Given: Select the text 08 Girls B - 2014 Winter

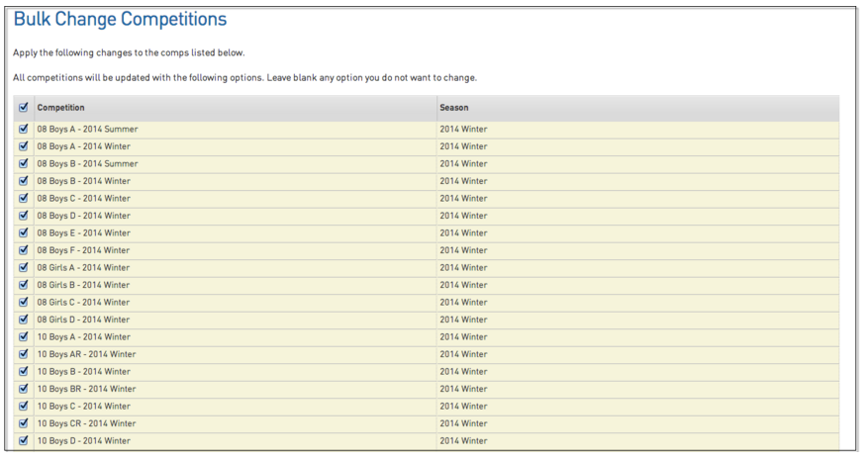Looking at the screenshot, I should [83, 285].
